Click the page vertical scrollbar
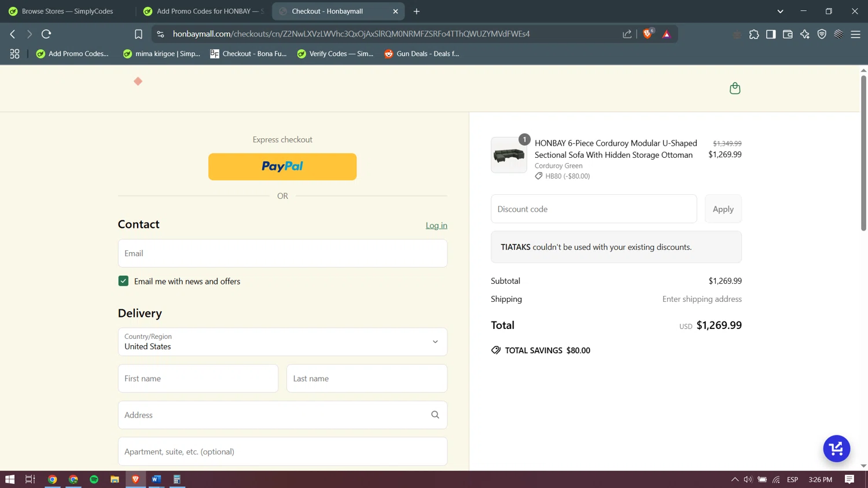 863,153
